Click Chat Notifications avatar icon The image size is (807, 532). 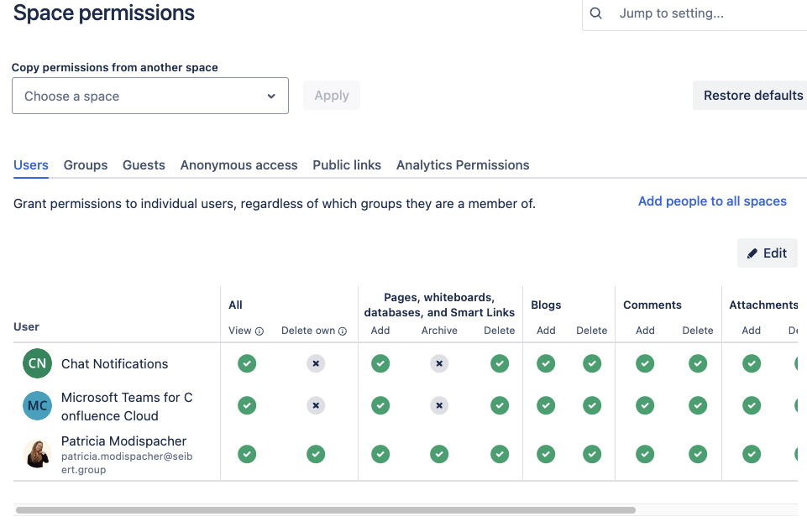click(35, 363)
